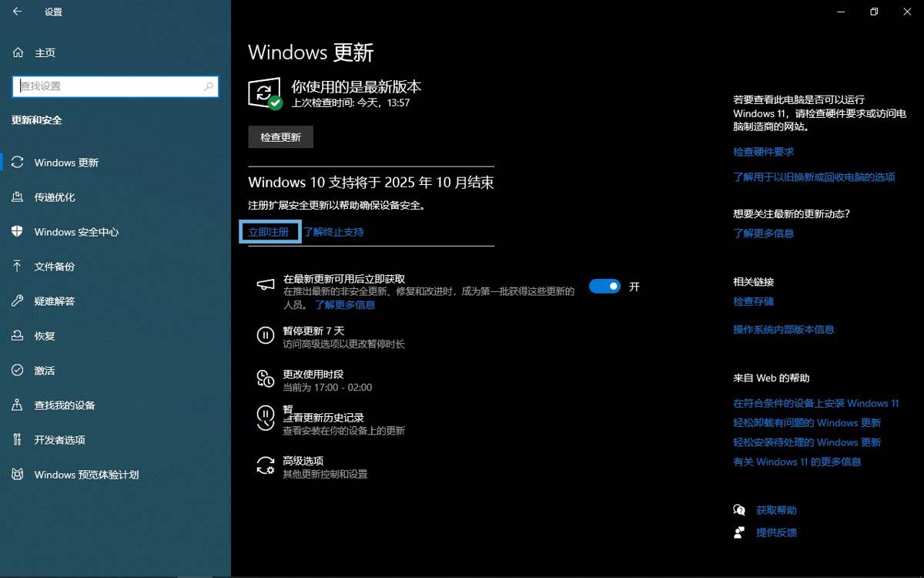Open the 操作系统内部版本信息 link
The image size is (924, 578).
pyautogui.click(x=784, y=329)
